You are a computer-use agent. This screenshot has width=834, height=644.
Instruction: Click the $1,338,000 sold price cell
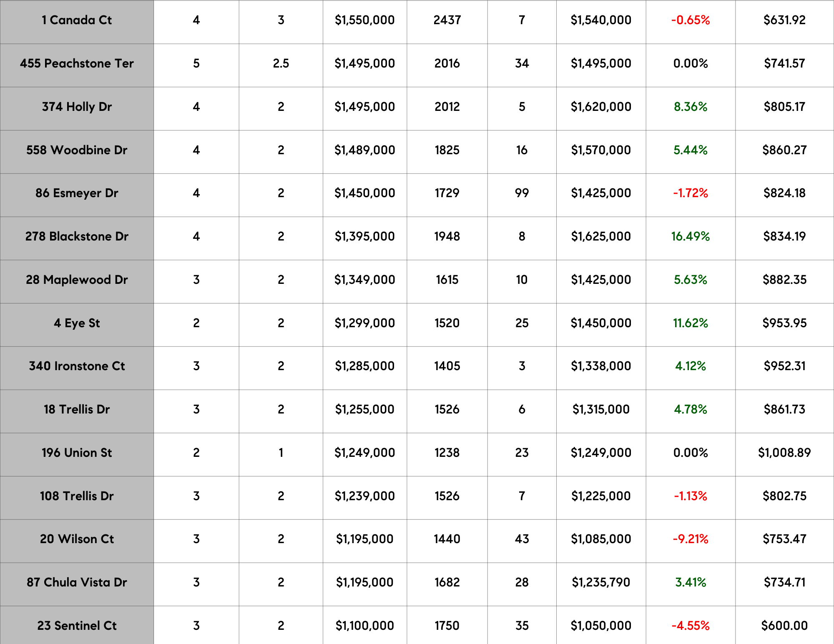pyautogui.click(x=600, y=366)
